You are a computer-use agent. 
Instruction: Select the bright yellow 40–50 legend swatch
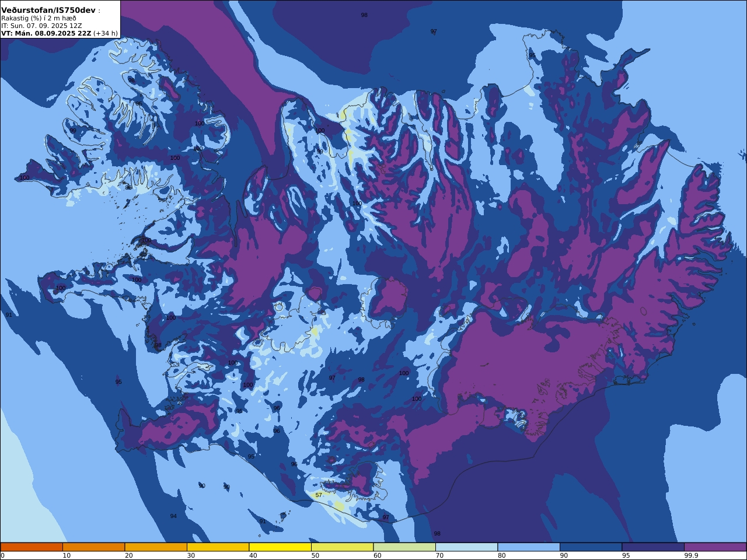click(x=280, y=547)
